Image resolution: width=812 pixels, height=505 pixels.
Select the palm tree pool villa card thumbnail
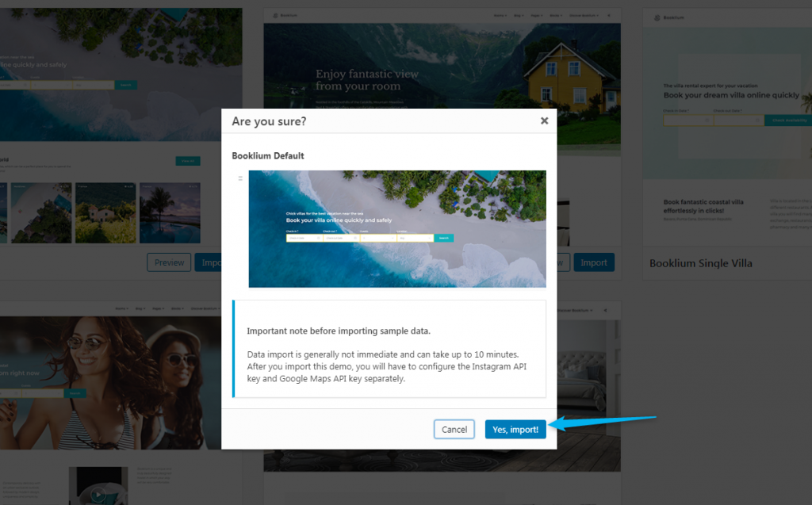point(170,213)
